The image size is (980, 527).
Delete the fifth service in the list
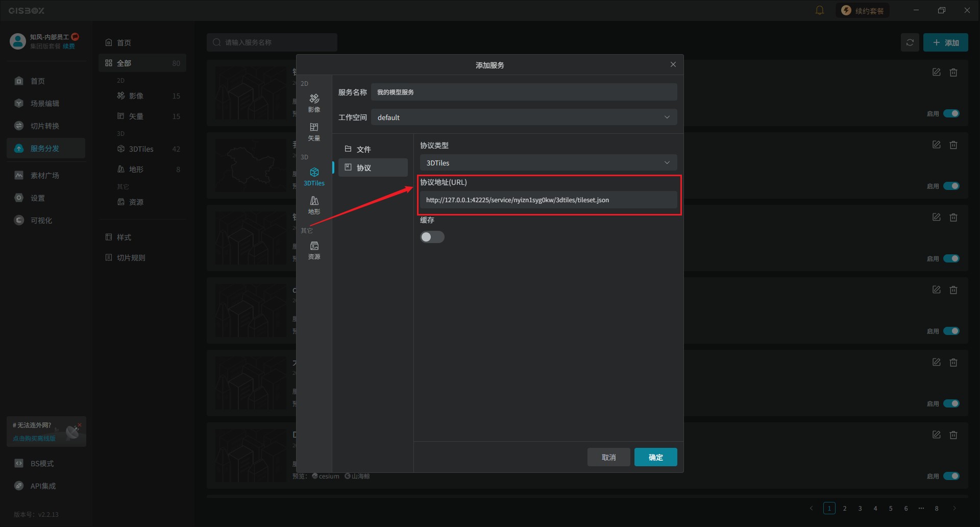(953, 362)
